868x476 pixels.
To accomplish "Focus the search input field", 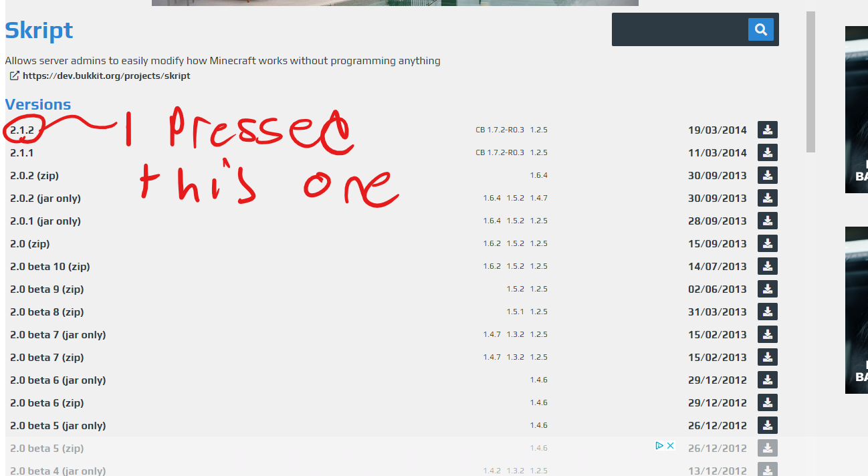I will [680, 29].
